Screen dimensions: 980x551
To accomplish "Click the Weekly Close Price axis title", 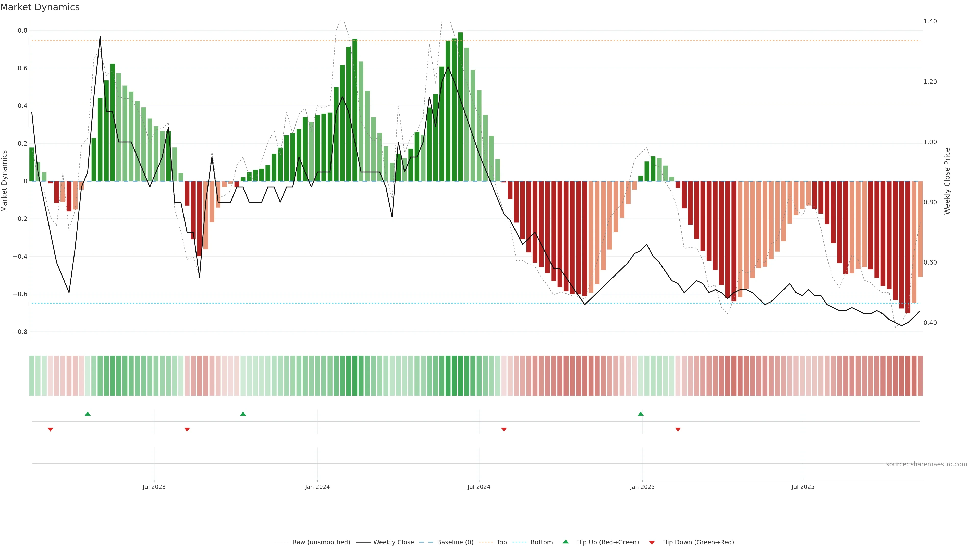I will pos(947,181).
